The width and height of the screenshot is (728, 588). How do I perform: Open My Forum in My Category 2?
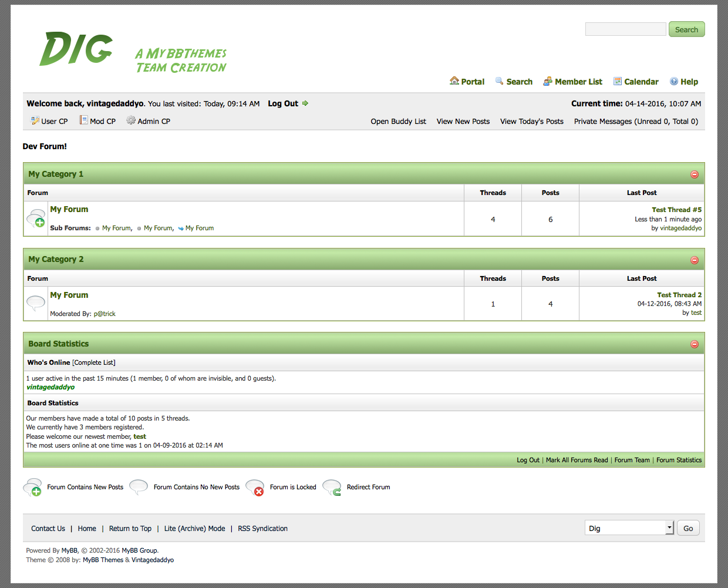pos(69,295)
